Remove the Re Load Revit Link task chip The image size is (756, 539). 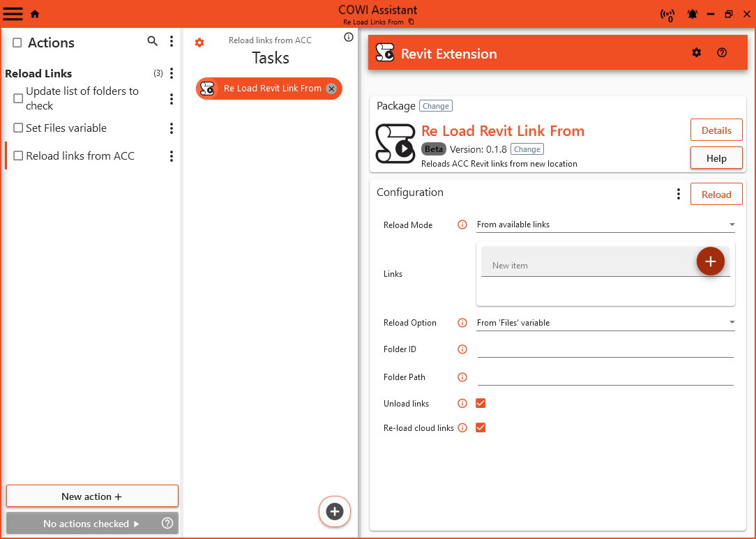click(x=331, y=89)
